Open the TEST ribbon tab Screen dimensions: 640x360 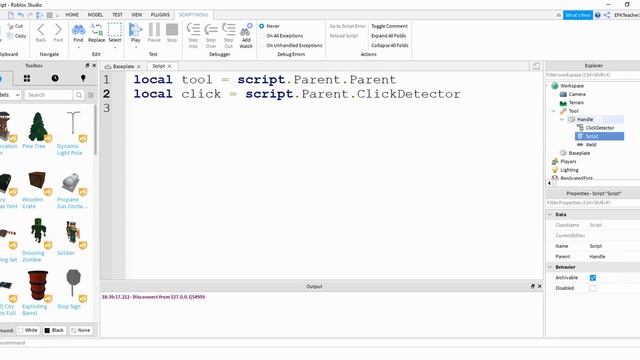tap(117, 15)
